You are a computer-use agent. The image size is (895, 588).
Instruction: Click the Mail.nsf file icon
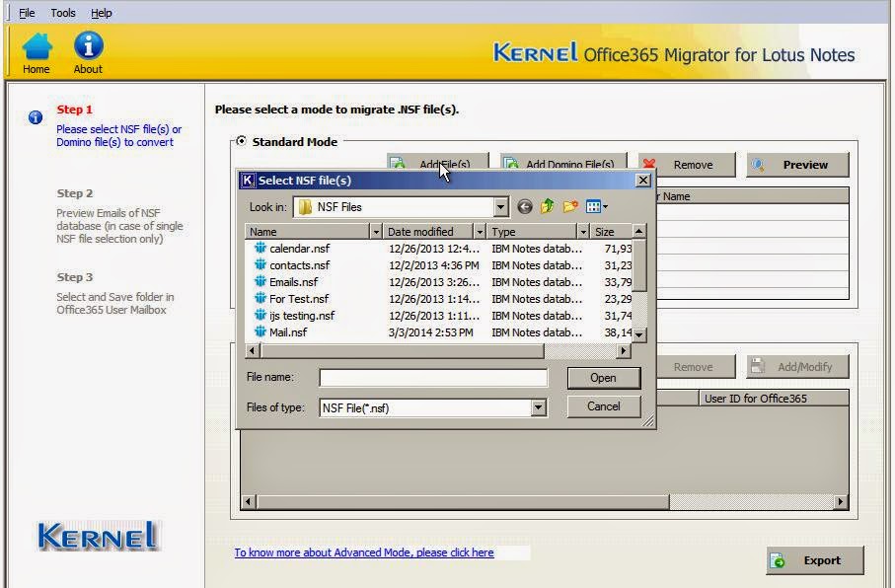[x=261, y=331]
